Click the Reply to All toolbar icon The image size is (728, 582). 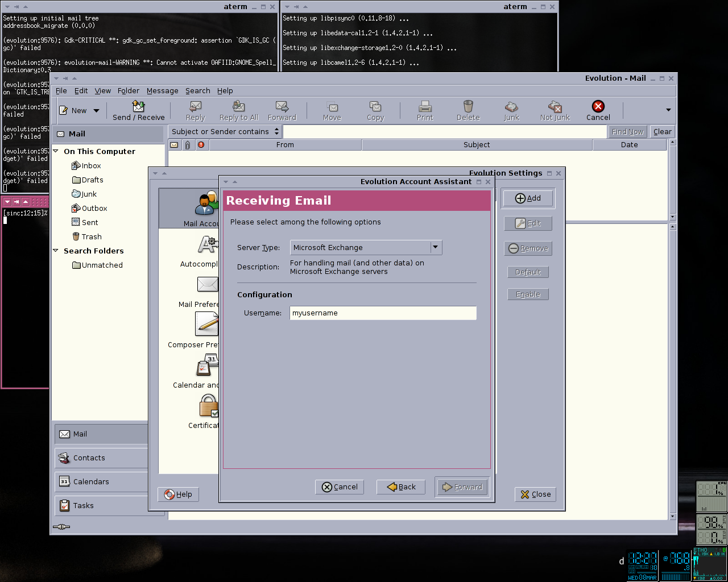pyautogui.click(x=239, y=111)
